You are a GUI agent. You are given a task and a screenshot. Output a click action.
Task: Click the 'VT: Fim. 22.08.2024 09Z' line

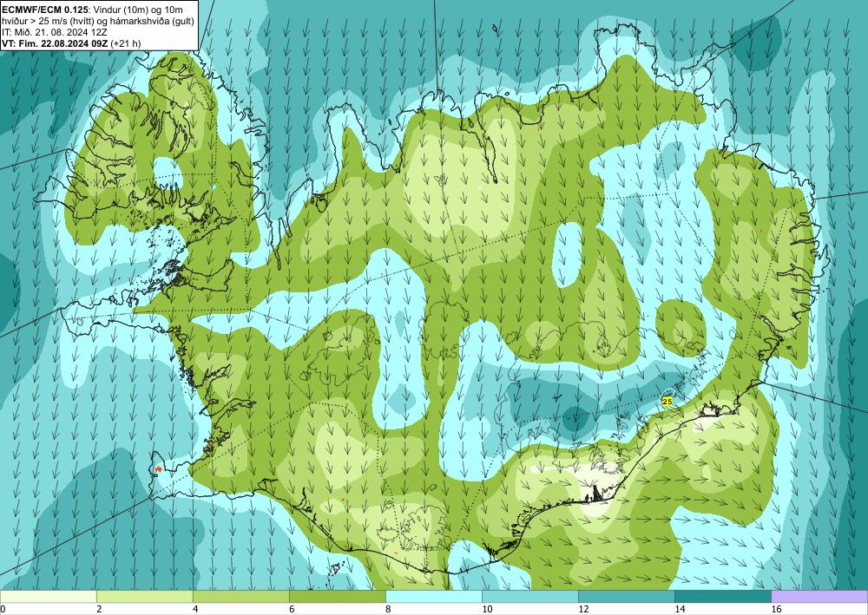click(56, 43)
